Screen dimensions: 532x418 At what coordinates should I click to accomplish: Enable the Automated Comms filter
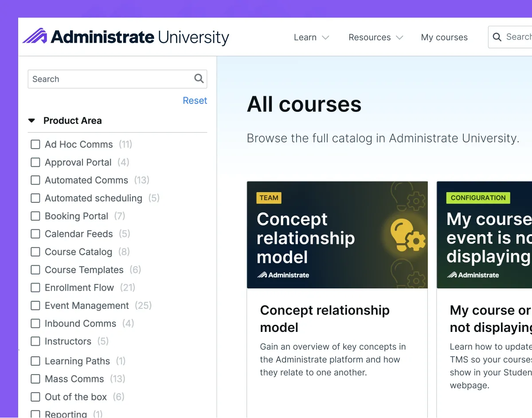pyautogui.click(x=35, y=180)
